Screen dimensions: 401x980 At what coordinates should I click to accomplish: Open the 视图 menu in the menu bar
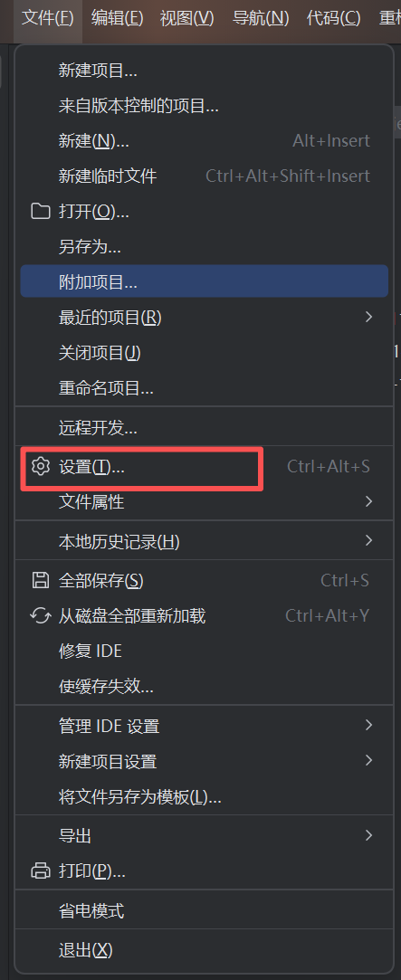click(x=186, y=18)
